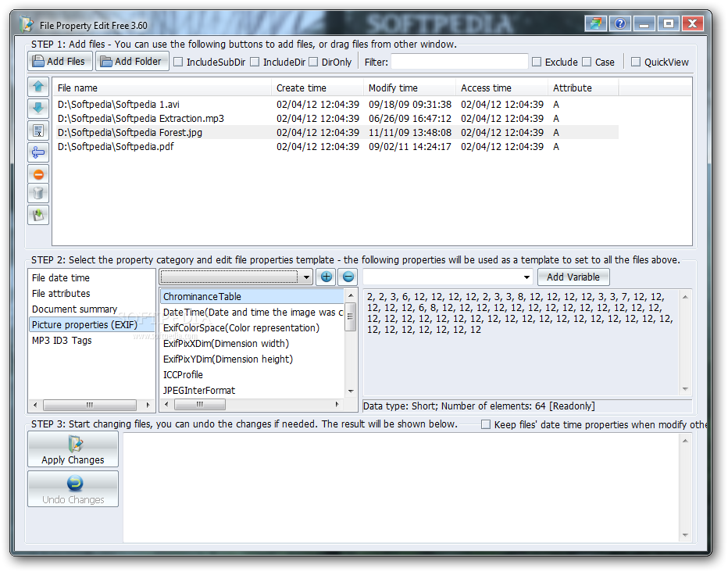This screenshot has height=572, width=728.
Task: Click the colorful flag icon in title bar
Action: tap(596, 23)
